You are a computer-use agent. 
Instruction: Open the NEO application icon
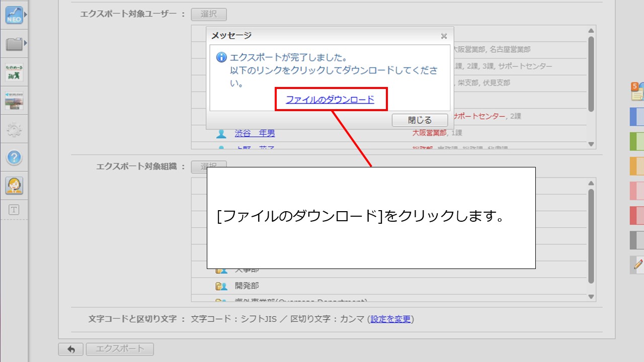point(14,16)
